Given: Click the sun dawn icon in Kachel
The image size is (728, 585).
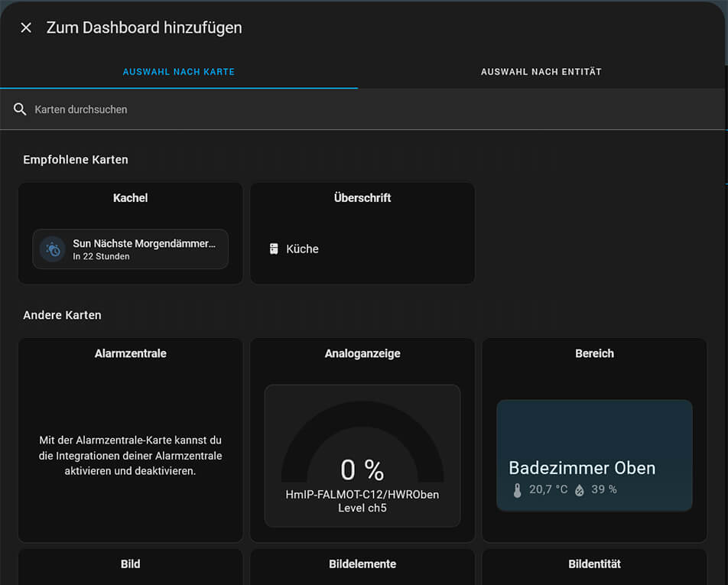Looking at the screenshot, I should tap(53, 249).
